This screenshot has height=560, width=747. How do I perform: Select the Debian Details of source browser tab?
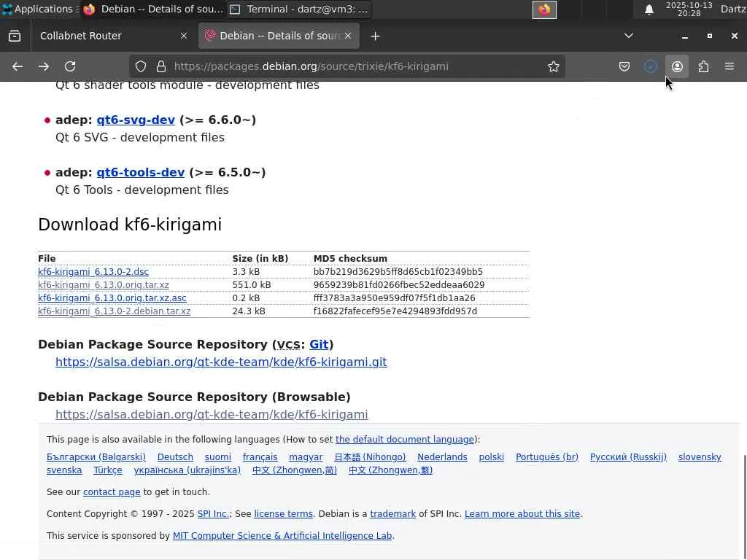click(x=279, y=36)
